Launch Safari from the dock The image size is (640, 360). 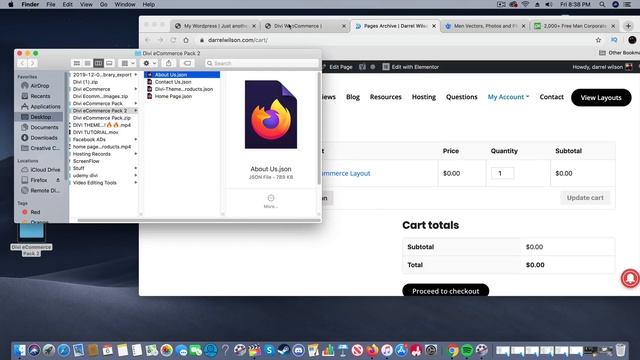[x=64, y=350]
